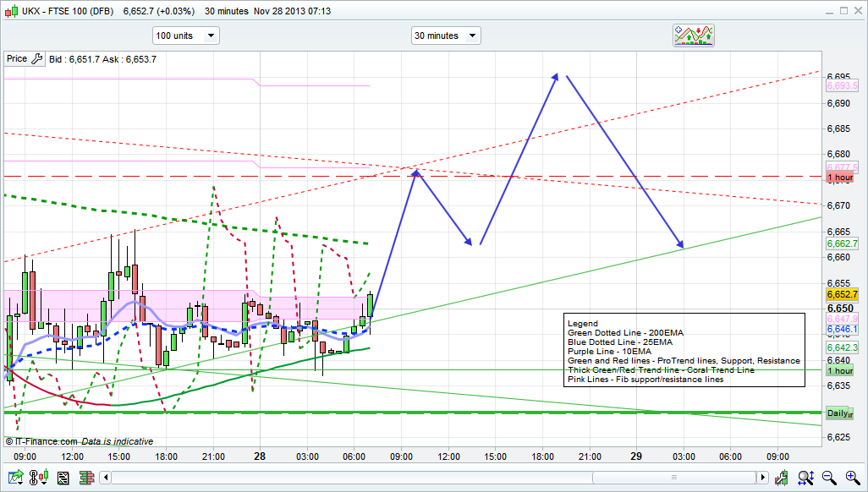Click the Price settings wrench icon
Screen dimensions: 868x492
click(x=36, y=59)
